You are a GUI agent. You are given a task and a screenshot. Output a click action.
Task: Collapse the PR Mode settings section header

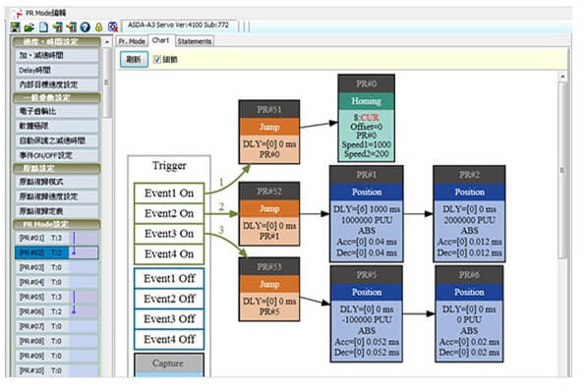pos(56,224)
